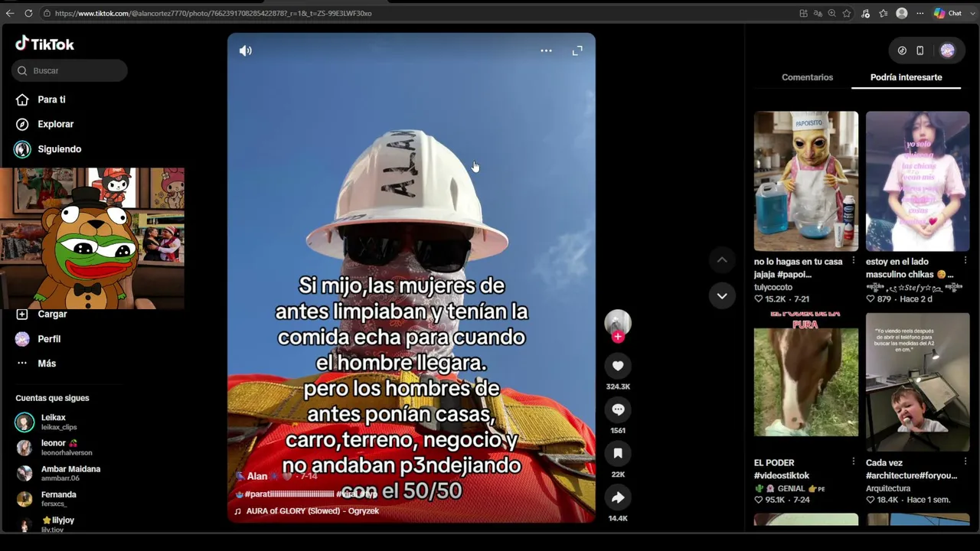Go to previous video with up chevron

click(x=722, y=260)
